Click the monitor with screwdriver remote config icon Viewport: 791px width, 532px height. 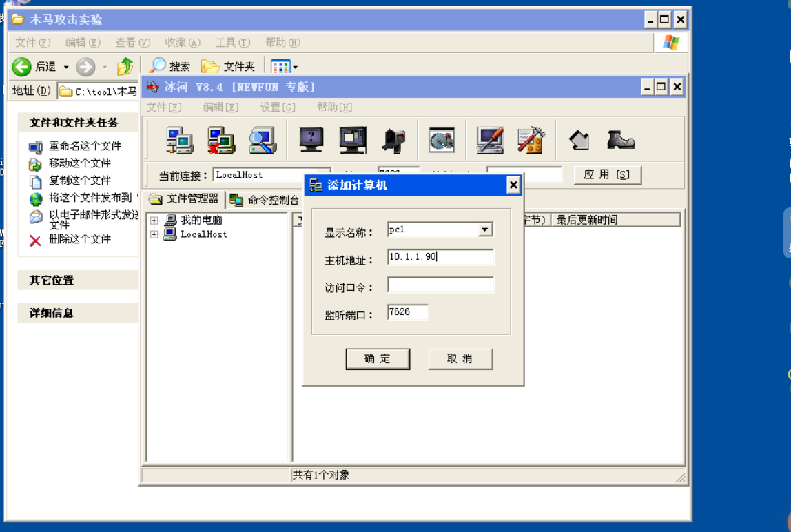point(491,140)
